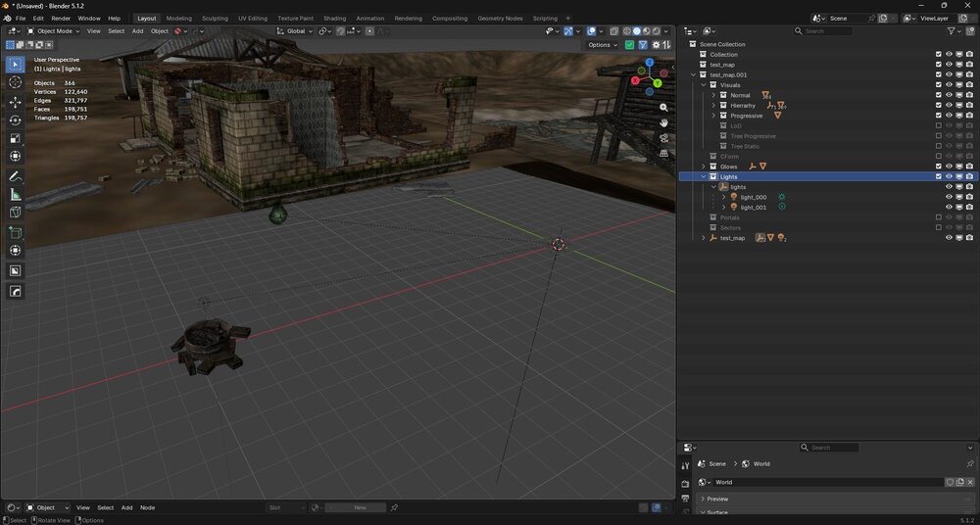Image resolution: width=980 pixels, height=525 pixels.
Task: Click the New material button
Action: click(x=360, y=508)
